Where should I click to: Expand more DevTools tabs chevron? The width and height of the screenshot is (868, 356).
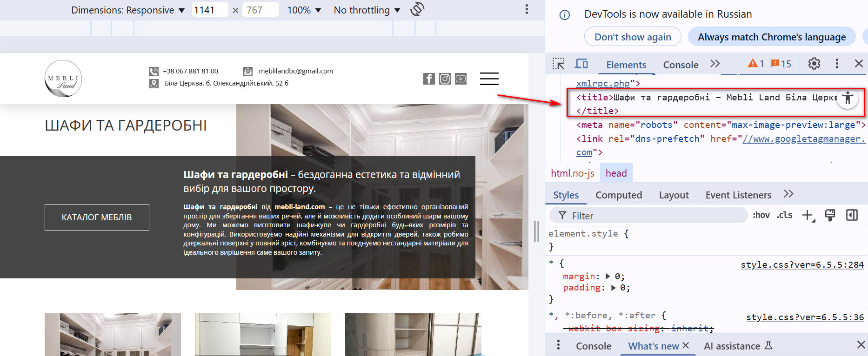pyautogui.click(x=715, y=64)
